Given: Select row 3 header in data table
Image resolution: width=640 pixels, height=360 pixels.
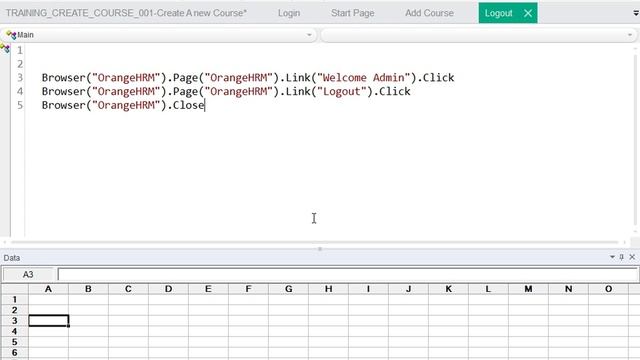Looking at the screenshot, I should pos(15,321).
